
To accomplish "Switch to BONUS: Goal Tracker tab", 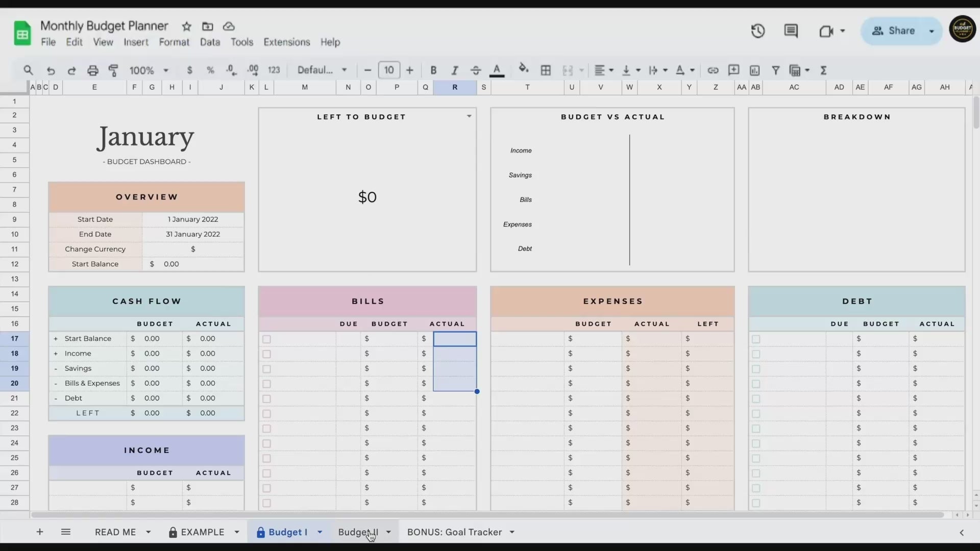I will click(454, 532).
